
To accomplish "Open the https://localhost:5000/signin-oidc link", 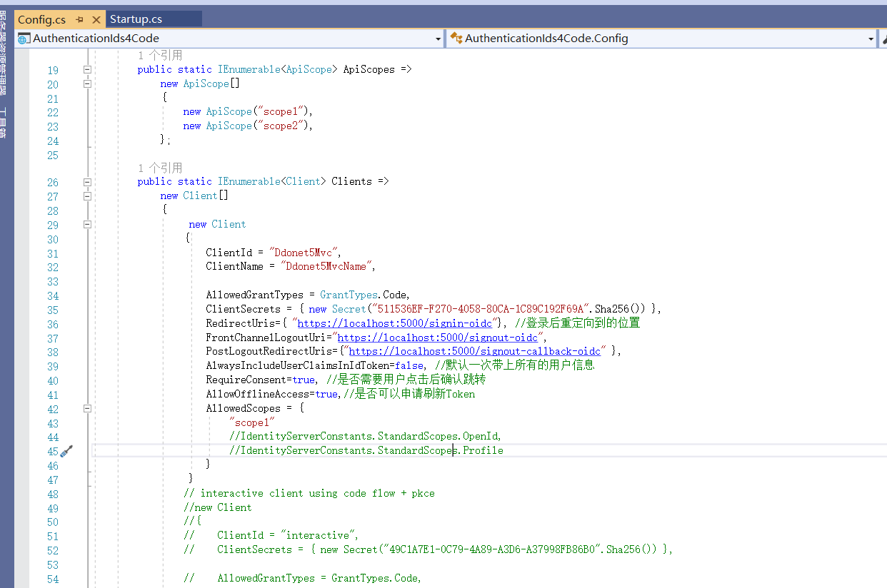I will tap(395, 323).
